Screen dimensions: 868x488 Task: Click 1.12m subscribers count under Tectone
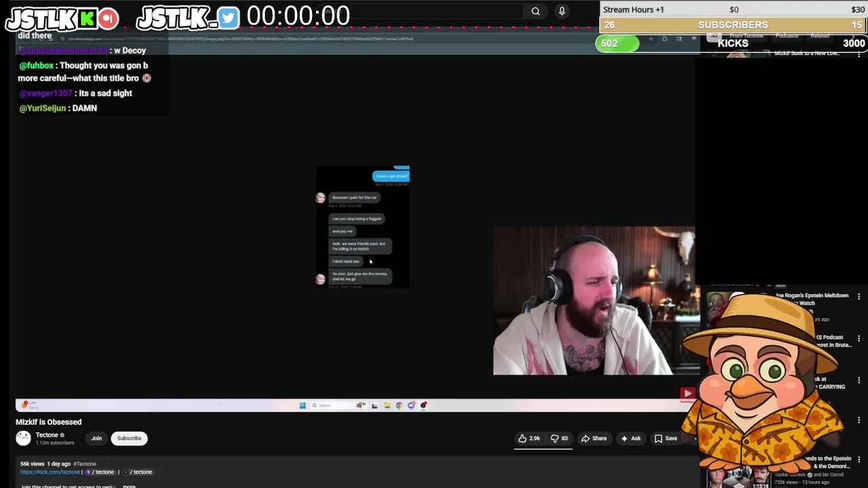[55, 443]
